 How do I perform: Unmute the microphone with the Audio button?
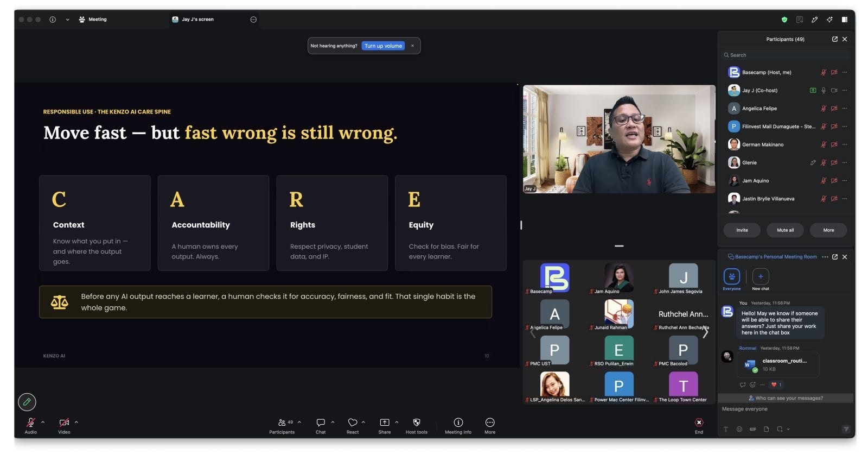[30, 426]
